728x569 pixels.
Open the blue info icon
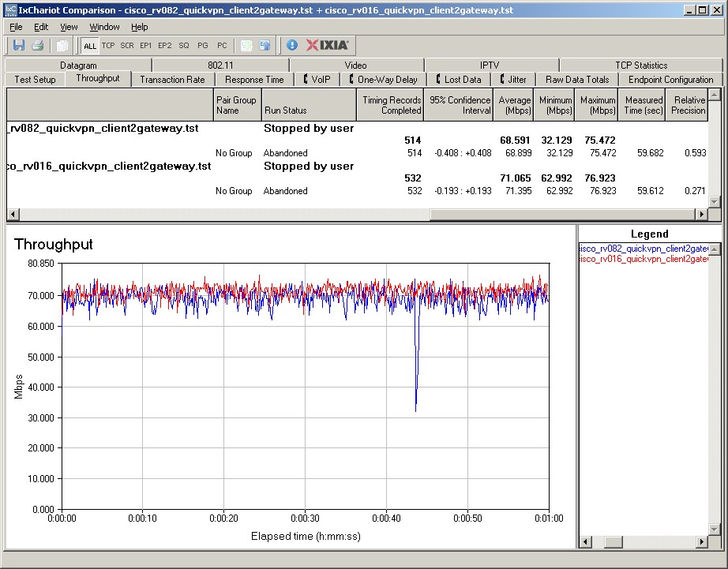coord(292,45)
